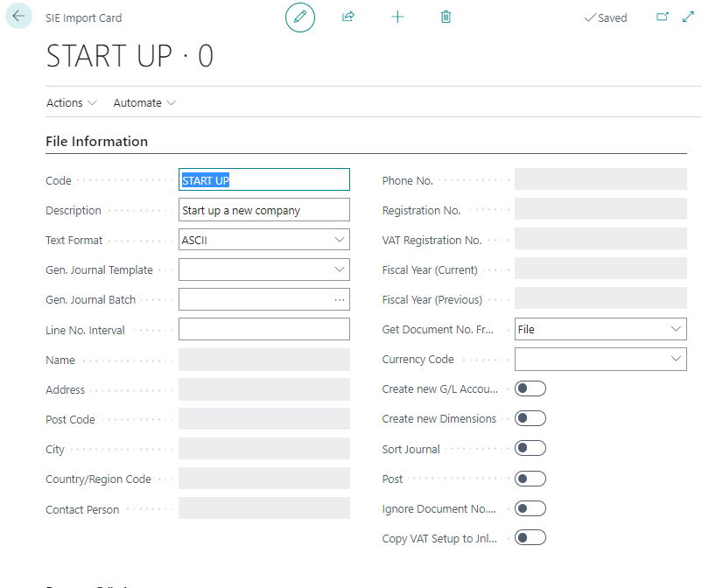
Task: Click the Fiscal Year (Previous) field
Action: click(600, 298)
